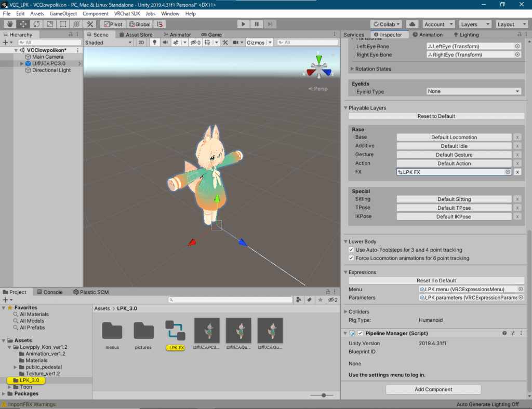This screenshot has height=409, width=532.
Task: Open the Shaded draw mode dropdown
Action: 108,43
